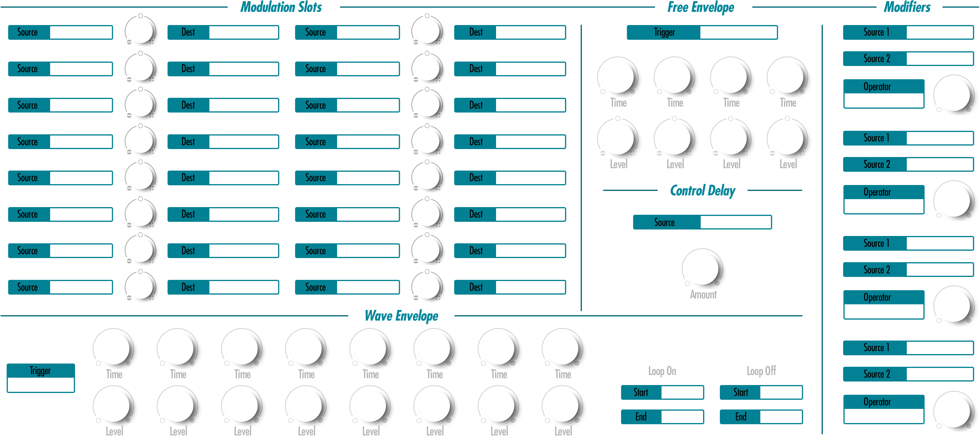Open Source 2 in third Modifiers group

pyautogui.click(x=908, y=270)
